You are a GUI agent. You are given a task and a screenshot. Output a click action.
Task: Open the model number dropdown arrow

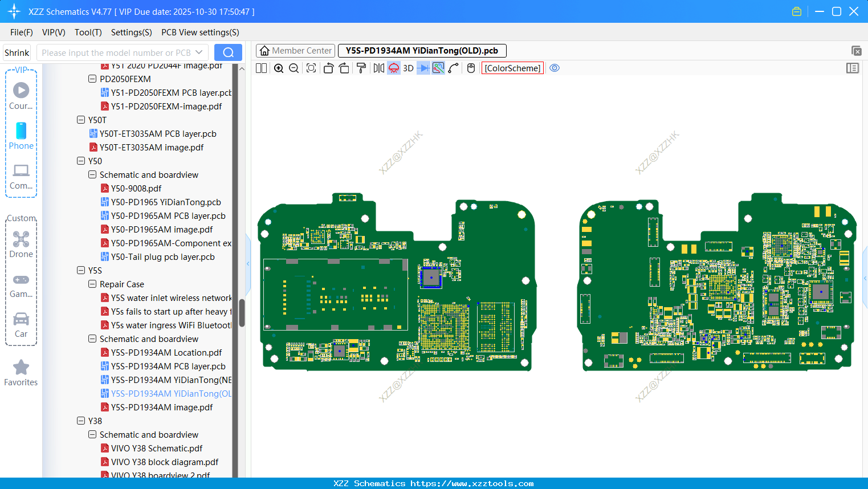click(199, 52)
